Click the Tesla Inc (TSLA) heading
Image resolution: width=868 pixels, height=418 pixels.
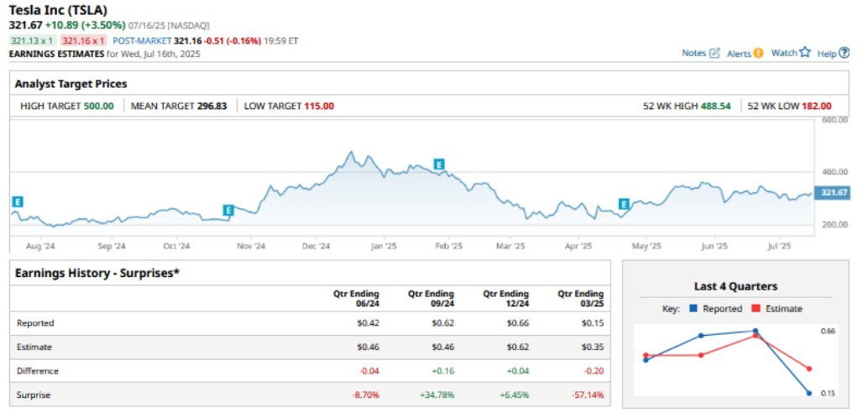click(x=58, y=10)
